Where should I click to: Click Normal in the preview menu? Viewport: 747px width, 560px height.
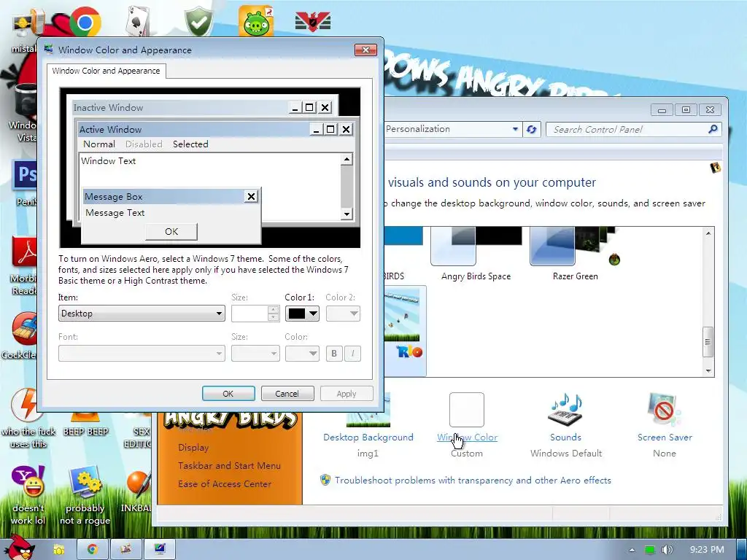click(99, 144)
